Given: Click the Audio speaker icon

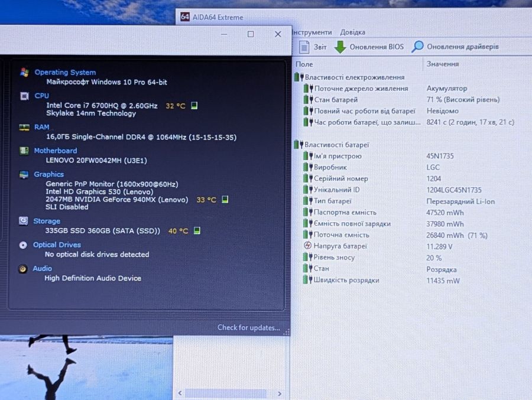Looking at the screenshot, I should 22,269.
